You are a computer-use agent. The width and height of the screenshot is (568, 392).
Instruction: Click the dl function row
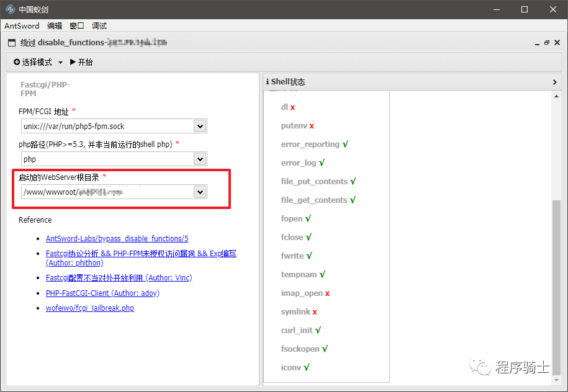pyautogui.click(x=288, y=107)
